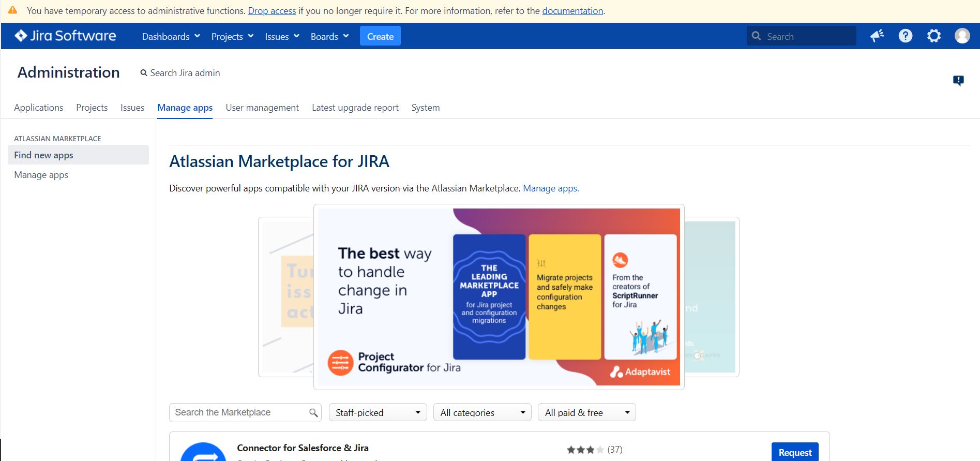Open Connector for Salesforce & Jira title

coord(303,448)
